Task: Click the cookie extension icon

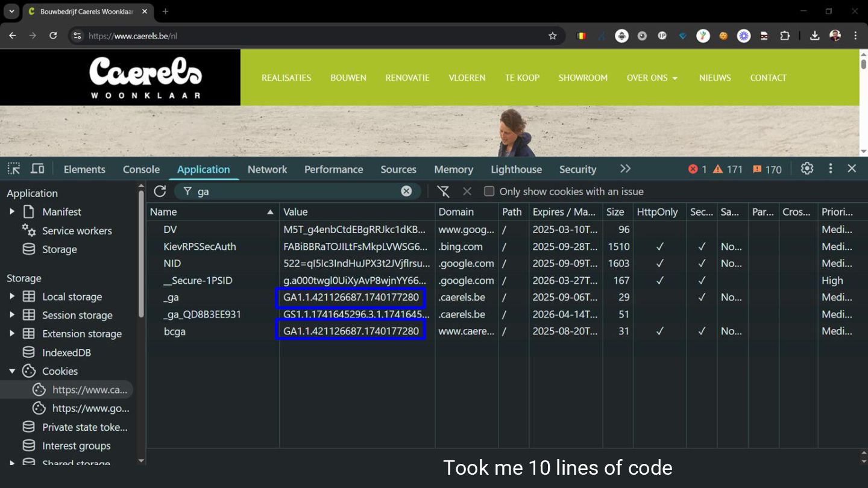Action: tap(723, 36)
